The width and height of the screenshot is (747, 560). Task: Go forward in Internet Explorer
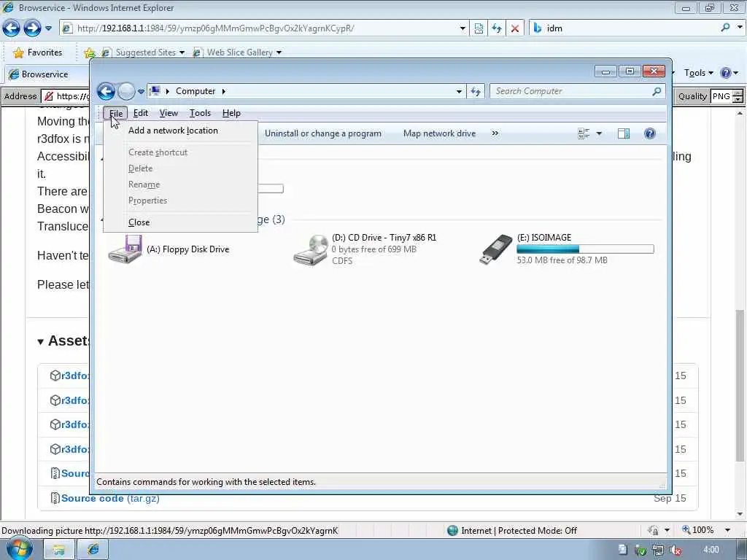(x=32, y=28)
